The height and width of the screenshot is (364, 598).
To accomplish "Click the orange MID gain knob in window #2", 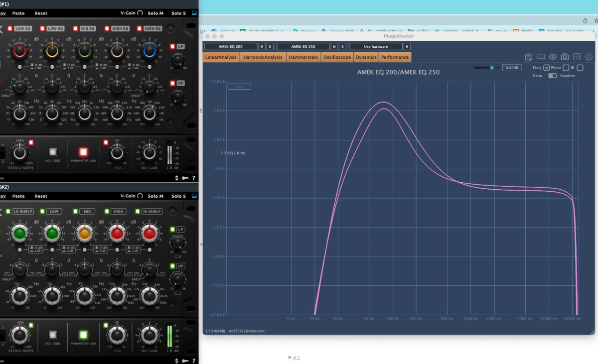I will pos(84,234).
